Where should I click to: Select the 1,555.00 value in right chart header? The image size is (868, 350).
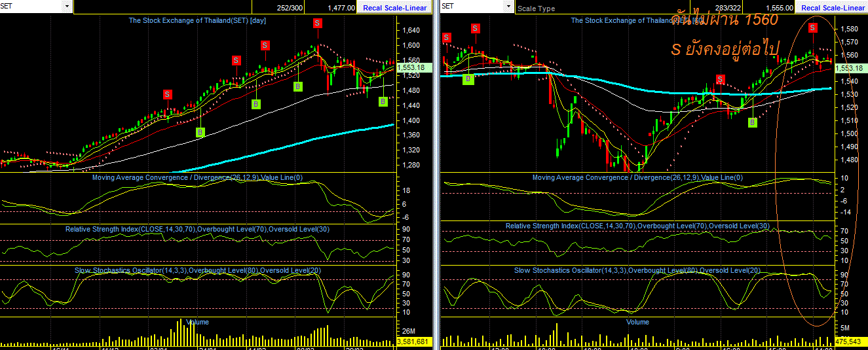tap(780, 8)
